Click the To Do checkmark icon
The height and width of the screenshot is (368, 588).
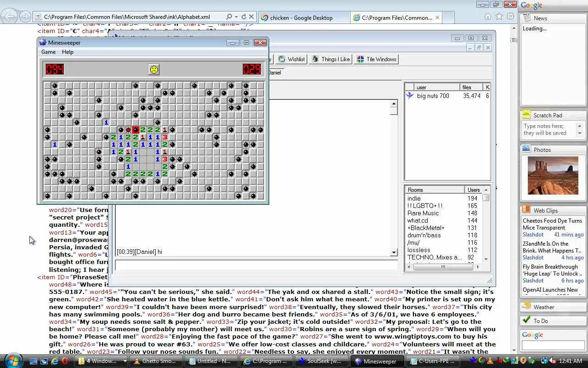[526, 320]
